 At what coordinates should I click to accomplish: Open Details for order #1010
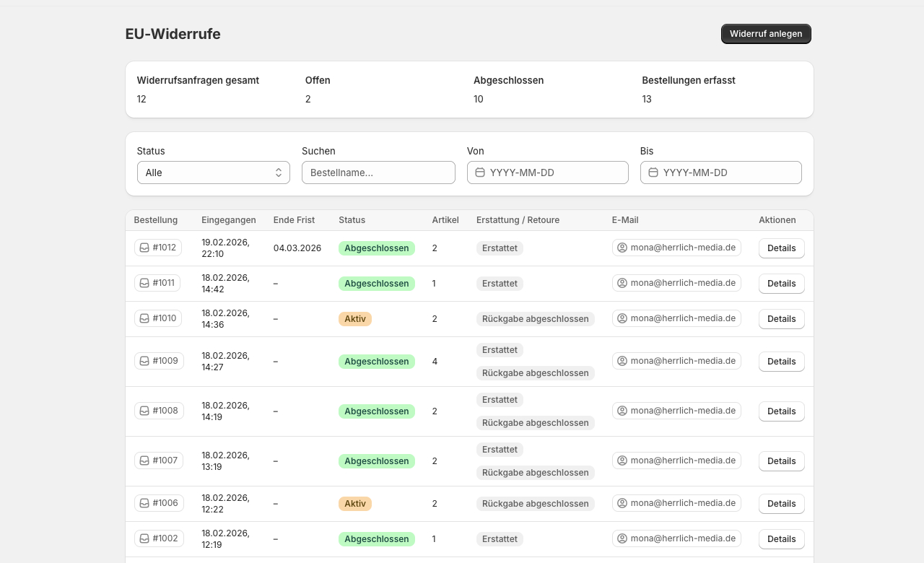click(x=781, y=319)
